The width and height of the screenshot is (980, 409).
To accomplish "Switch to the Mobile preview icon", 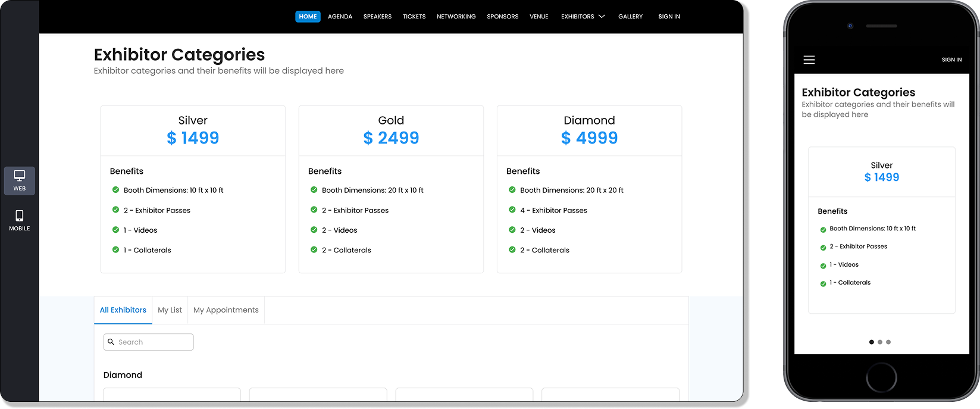I will pyautogui.click(x=20, y=220).
